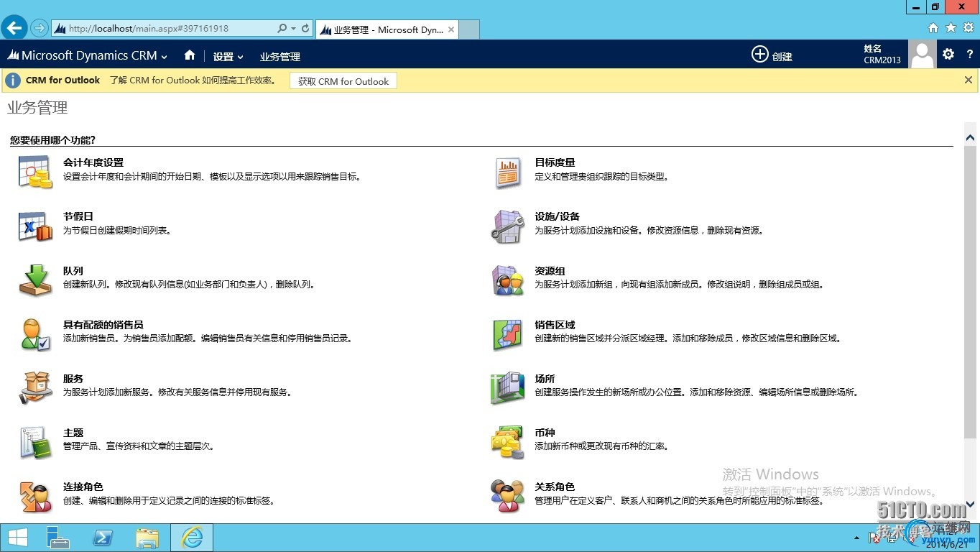The width and height of the screenshot is (980, 552).
Task: Open the 主题 link
Action: pos(73,433)
